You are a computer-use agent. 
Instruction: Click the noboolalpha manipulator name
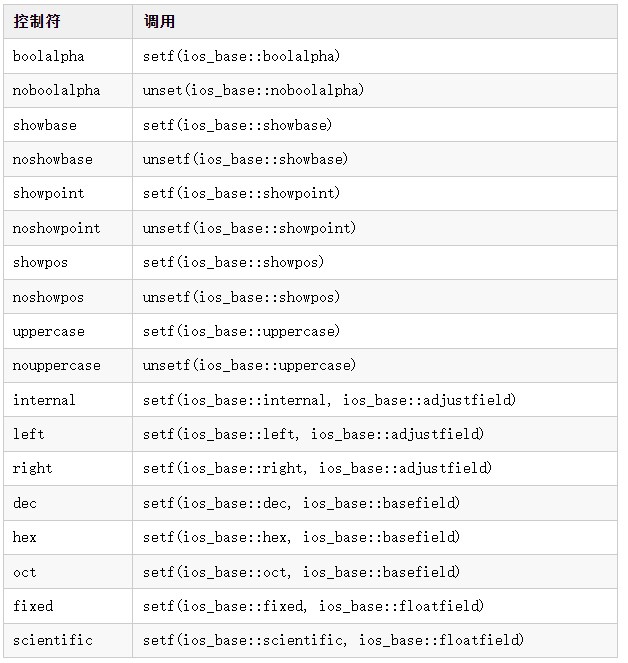(57, 90)
